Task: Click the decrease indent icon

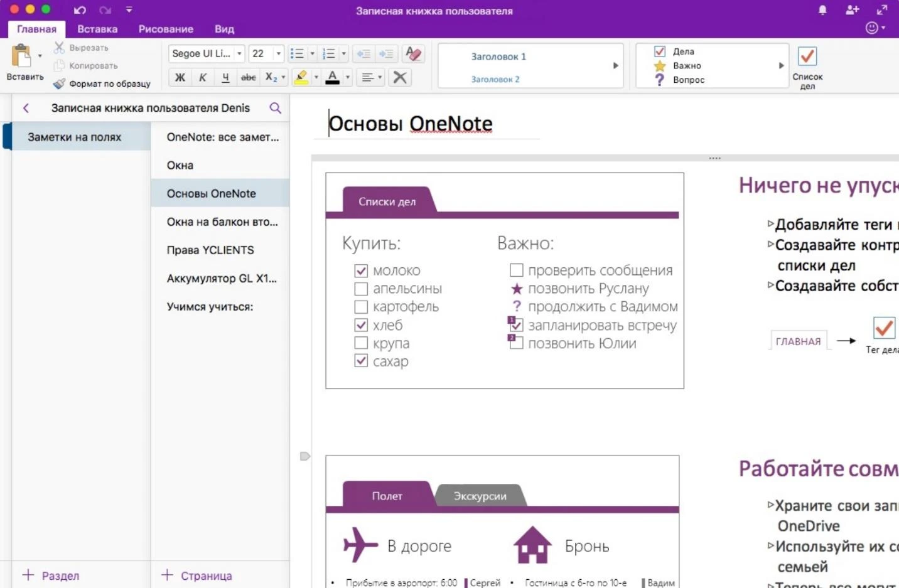Action: pyautogui.click(x=363, y=54)
